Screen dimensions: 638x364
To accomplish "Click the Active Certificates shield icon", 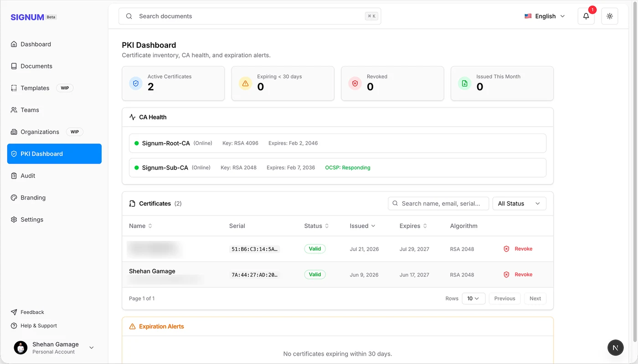I will point(136,83).
